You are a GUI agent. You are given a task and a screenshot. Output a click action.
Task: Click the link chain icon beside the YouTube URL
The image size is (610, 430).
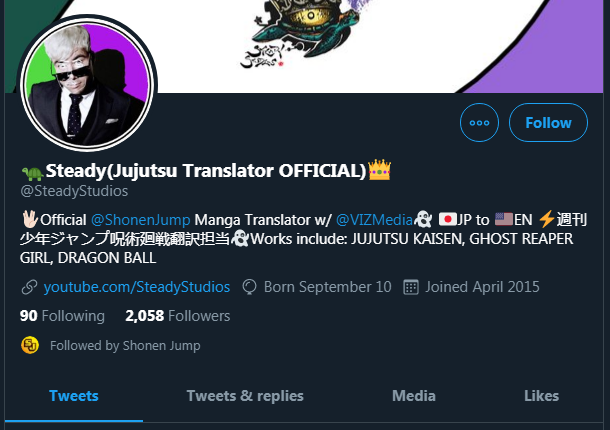(30, 287)
